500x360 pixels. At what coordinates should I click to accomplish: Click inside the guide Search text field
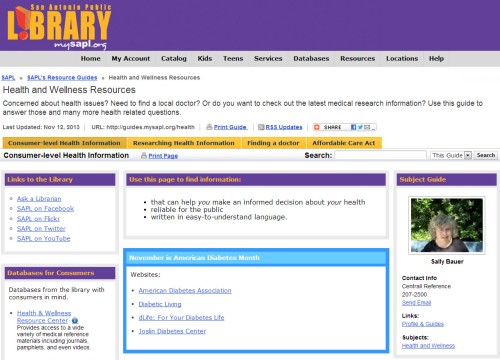click(x=380, y=155)
